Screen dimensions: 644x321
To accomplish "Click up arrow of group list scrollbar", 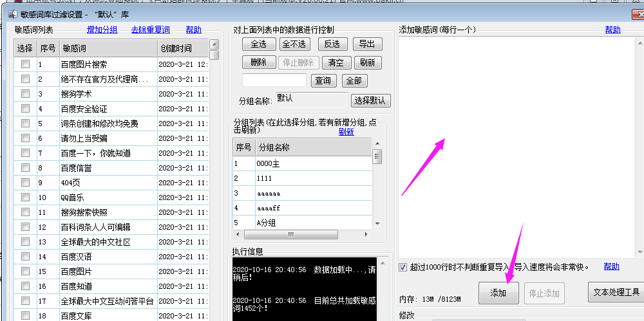I will coord(377,143).
